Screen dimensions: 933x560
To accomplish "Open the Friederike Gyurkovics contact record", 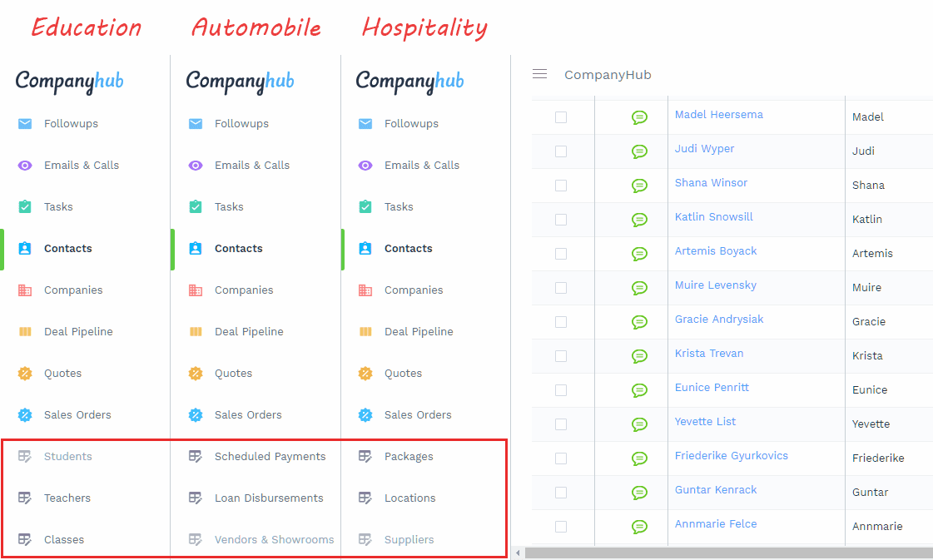I will point(731,456).
